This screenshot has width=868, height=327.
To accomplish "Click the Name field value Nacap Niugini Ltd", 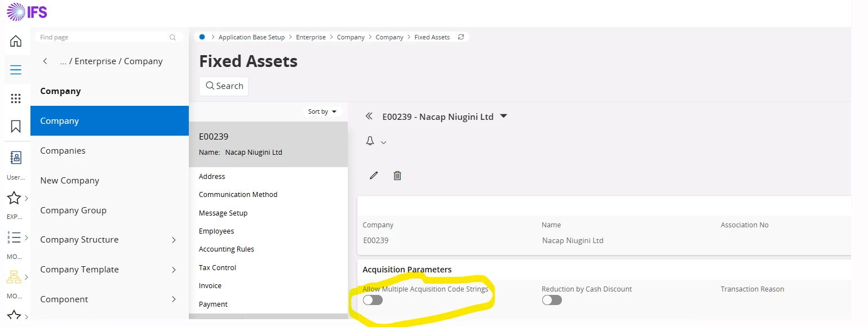I will tap(573, 240).
